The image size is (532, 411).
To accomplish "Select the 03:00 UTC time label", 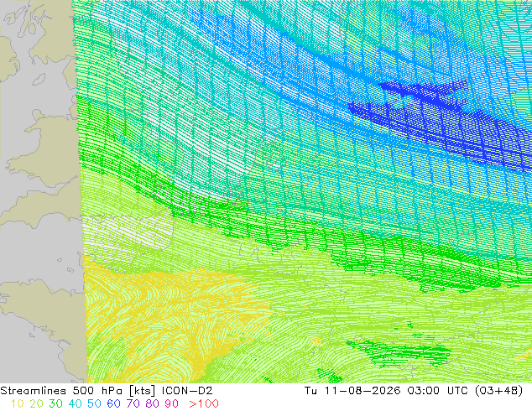I will (440, 391).
